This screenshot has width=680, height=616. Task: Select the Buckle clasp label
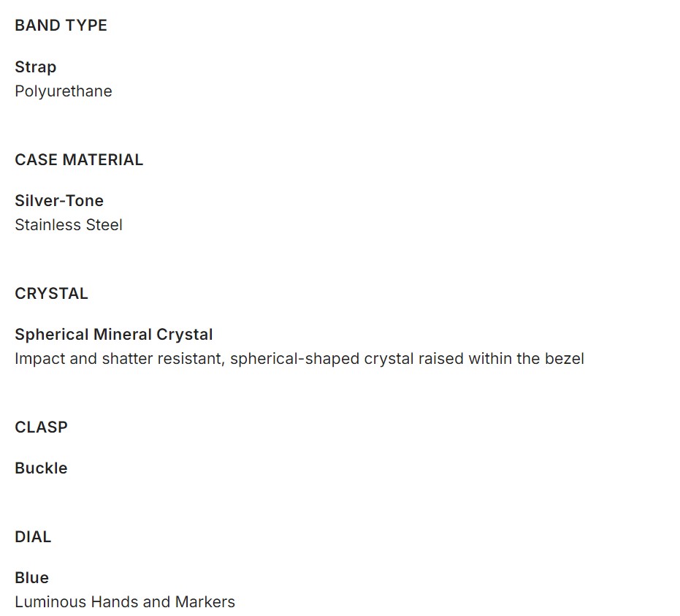[x=41, y=468]
